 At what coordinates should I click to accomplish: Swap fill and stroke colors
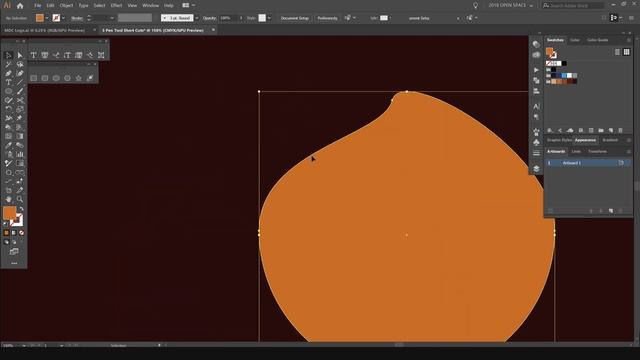[21, 209]
